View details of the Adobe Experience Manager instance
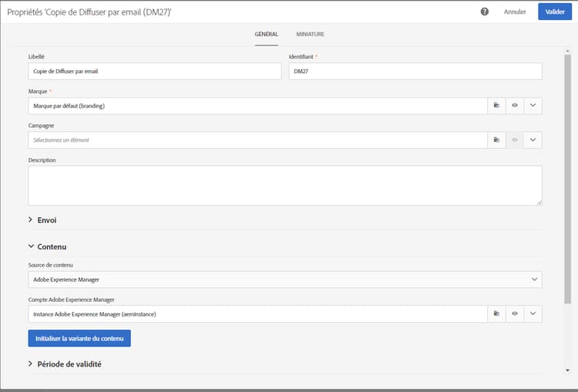 tap(515, 314)
